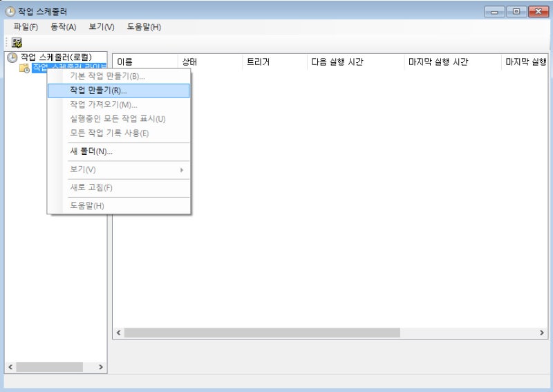Sort by the 이름 column header
This screenshot has width=553, height=392.
(x=145, y=62)
